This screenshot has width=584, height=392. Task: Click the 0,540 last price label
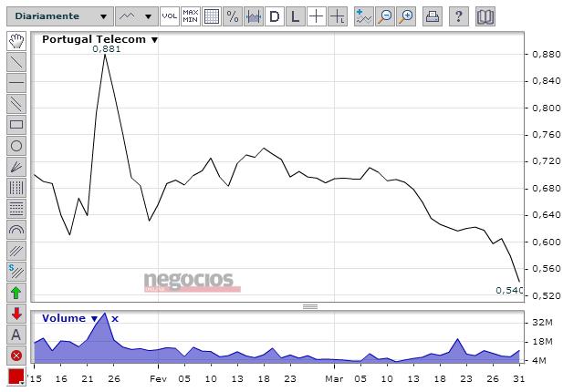point(509,290)
